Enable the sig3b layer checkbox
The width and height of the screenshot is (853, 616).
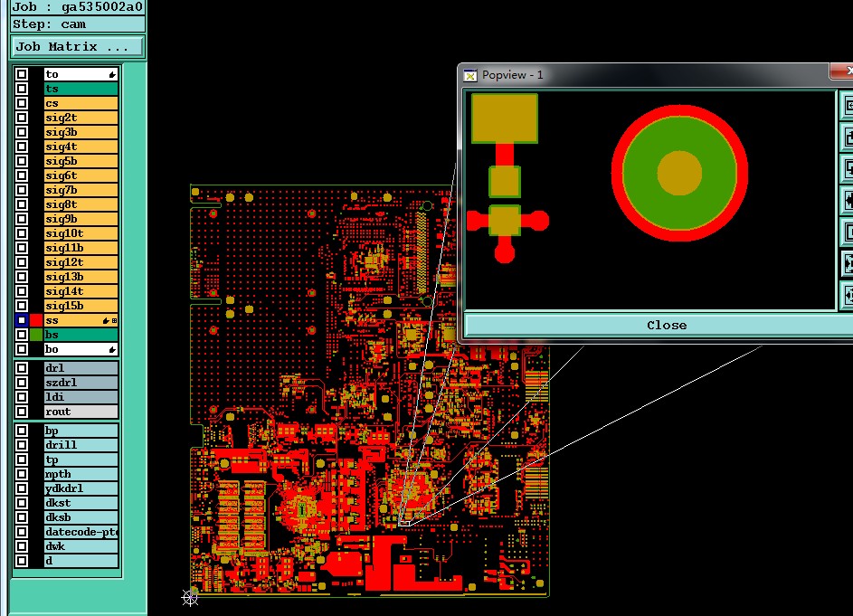pos(21,132)
